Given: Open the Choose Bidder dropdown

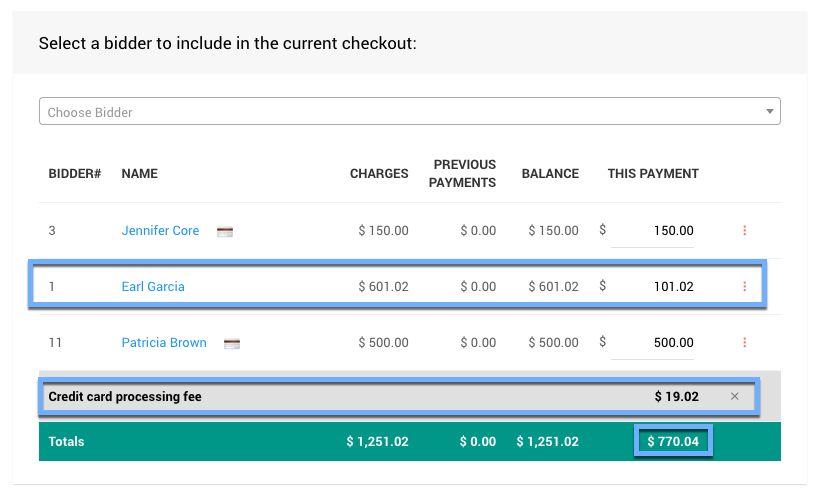Looking at the screenshot, I should (x=409, y=112).
